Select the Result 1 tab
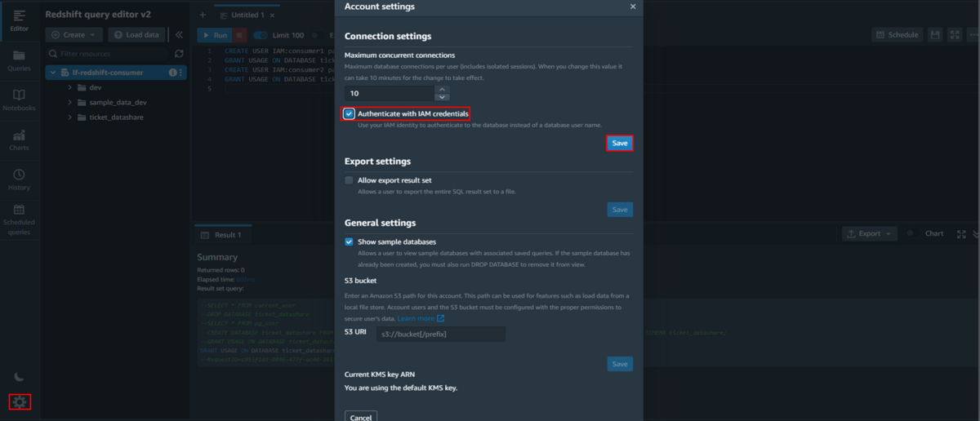The image size is (980, 421). pos(222,235)
